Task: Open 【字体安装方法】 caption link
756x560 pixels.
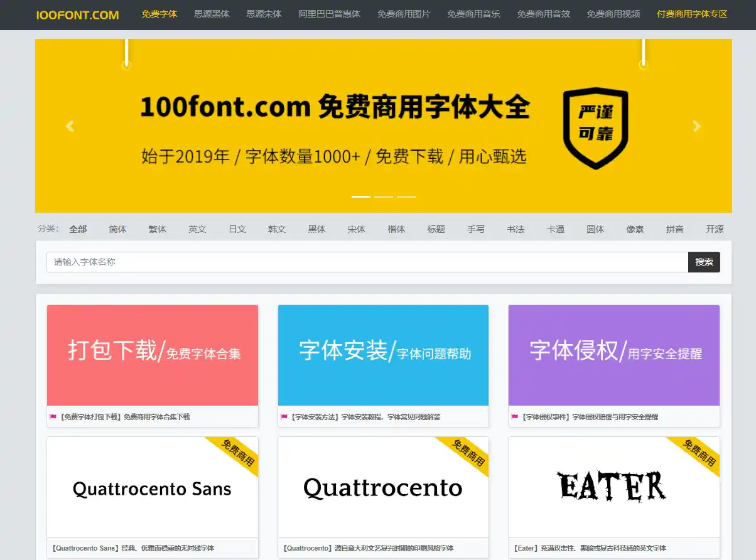Action: coord(365,417)
